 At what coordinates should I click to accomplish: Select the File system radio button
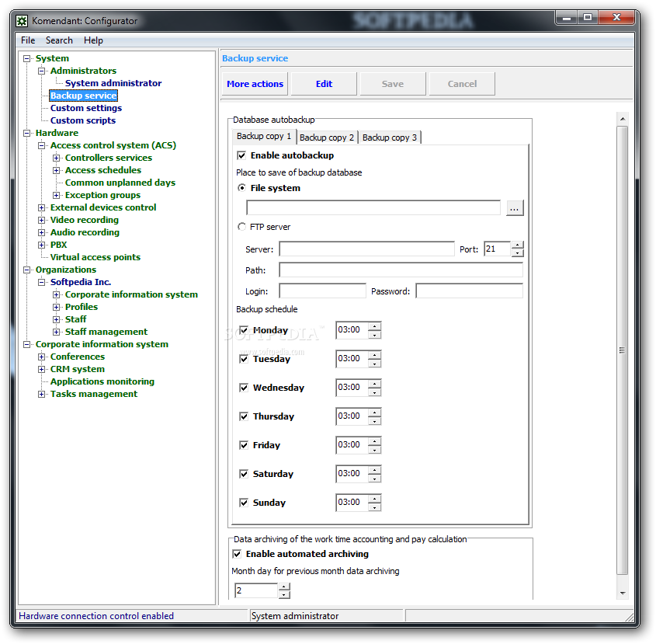coord(241,188)
